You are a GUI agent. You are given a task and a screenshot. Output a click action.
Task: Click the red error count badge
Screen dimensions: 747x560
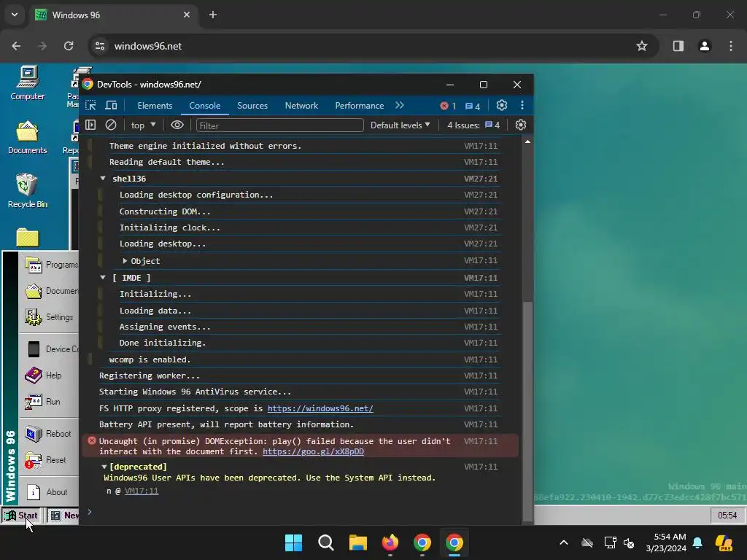point(449,106)
